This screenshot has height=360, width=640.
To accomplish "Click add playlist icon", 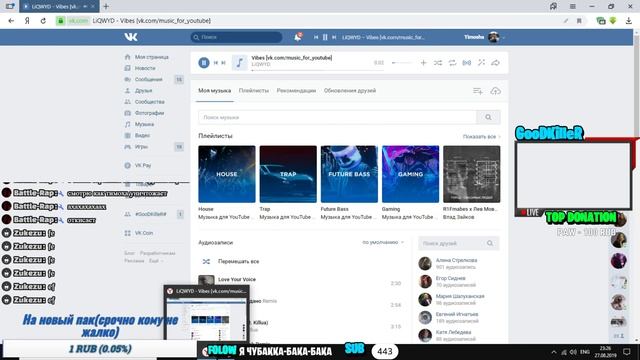I will tap(478, 91).
